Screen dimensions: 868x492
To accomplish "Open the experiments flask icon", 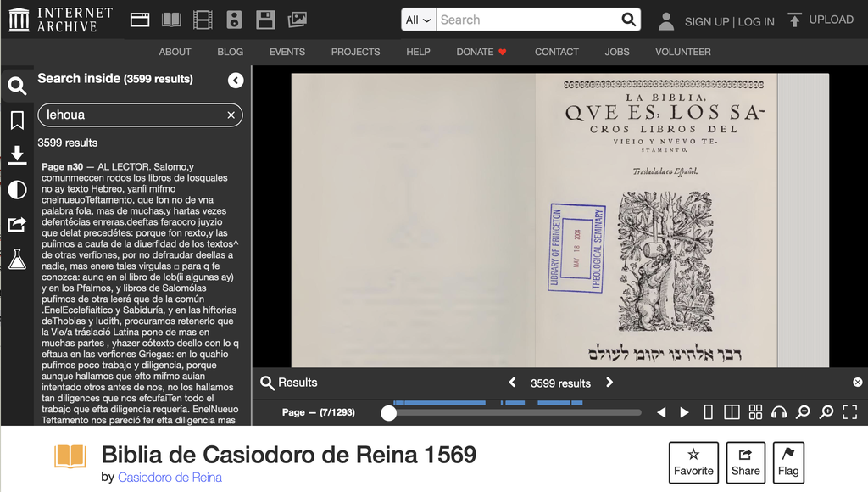I will click(17, 259).
